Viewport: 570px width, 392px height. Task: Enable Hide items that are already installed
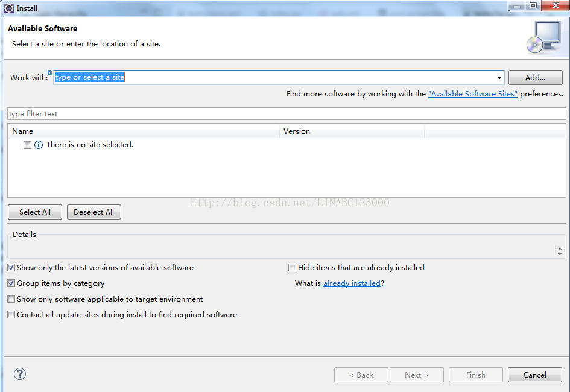pyautogui.click(x=293, y=268)
